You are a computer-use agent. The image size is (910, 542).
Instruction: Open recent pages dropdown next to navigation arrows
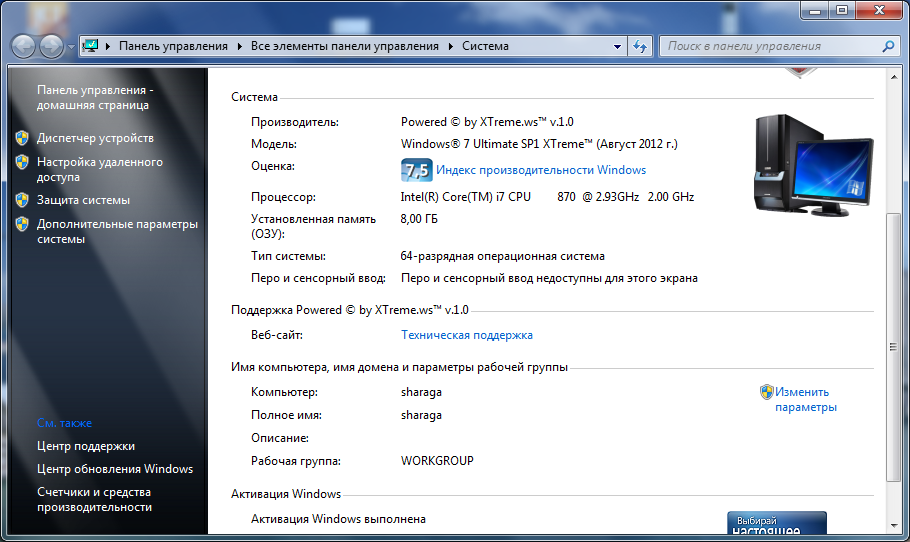pyautogui.click(x=71, y=47)
